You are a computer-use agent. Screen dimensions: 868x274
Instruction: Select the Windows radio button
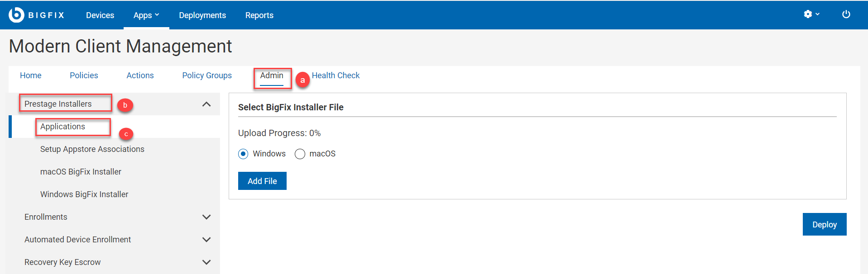coord(243,154)
